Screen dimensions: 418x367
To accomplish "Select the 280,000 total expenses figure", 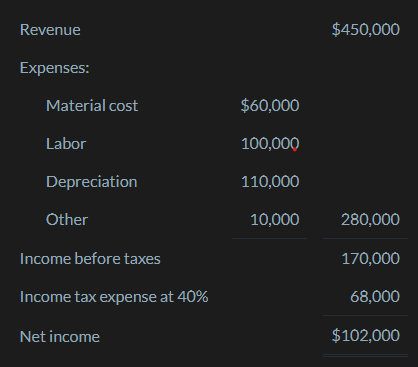I will [370, 220].
